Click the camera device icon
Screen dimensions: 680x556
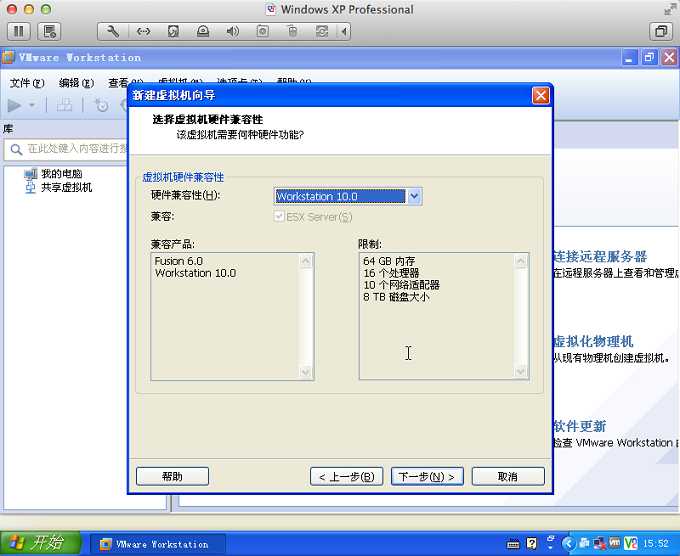point(262,31)
